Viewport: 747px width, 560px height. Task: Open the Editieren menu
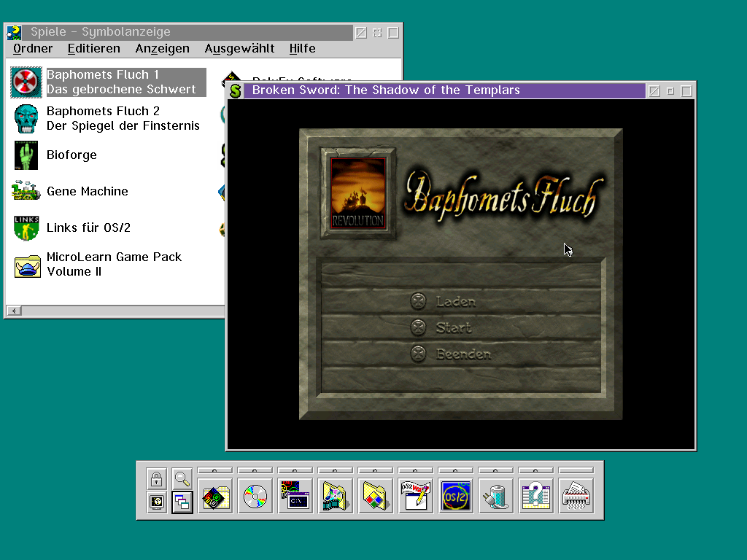[94, 49]
